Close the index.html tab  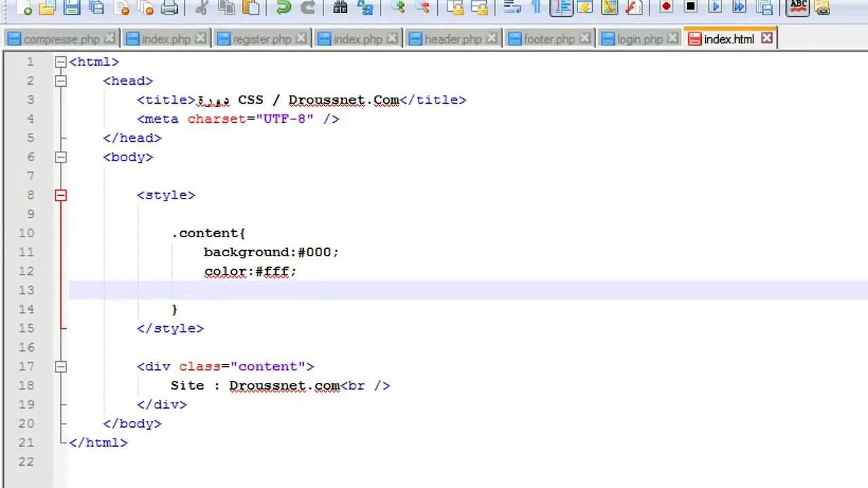[x=766, y=39]
